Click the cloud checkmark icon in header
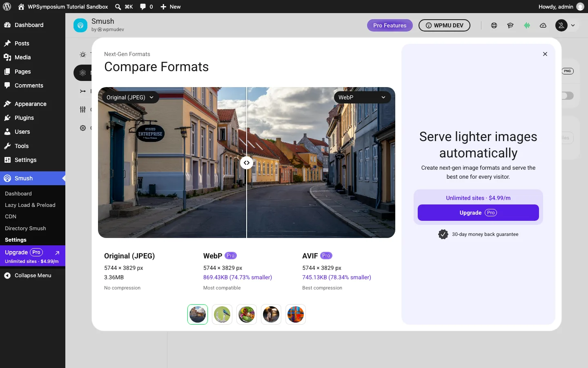Screen dimensions: 588x368 (x=543, y=25)
